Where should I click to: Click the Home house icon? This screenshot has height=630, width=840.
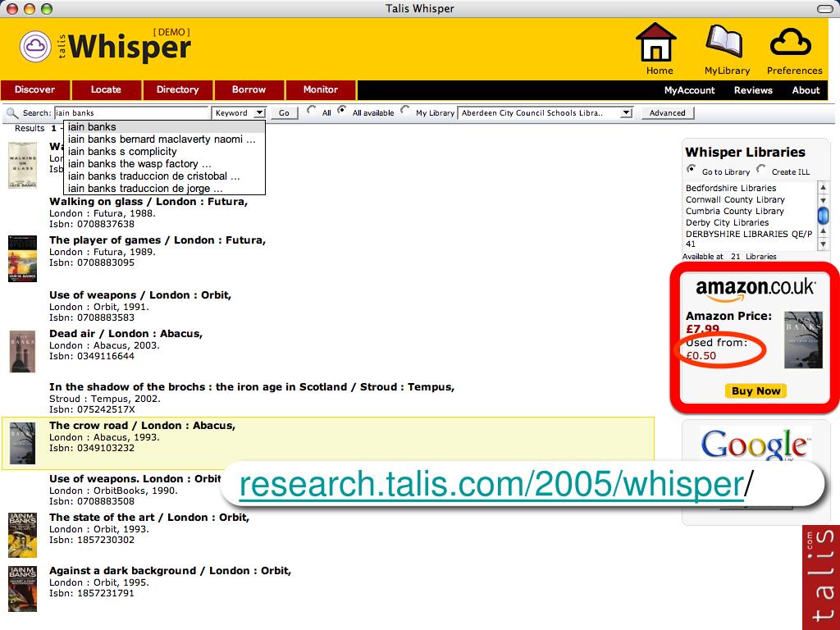(655, 42)
